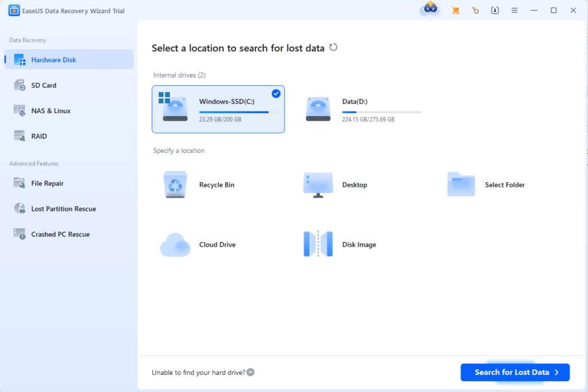The width and height of the screenshot is (588, 392).
Task: Select the Recycle Bin location
Action: point(199,185)
